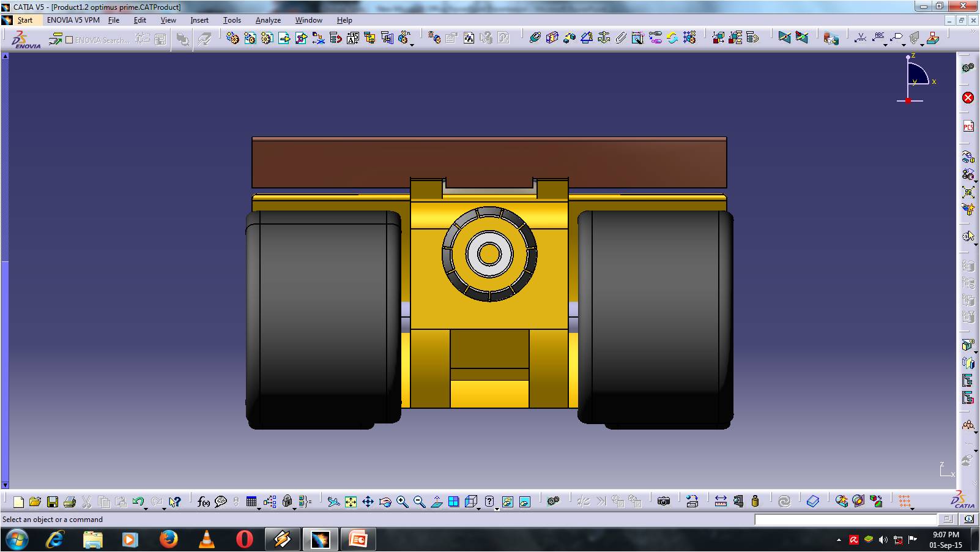The image size is (980, 552).
Task: Click the red X exit icon on right toolbar
Action: pyautogui.click(x=968, y=98)
